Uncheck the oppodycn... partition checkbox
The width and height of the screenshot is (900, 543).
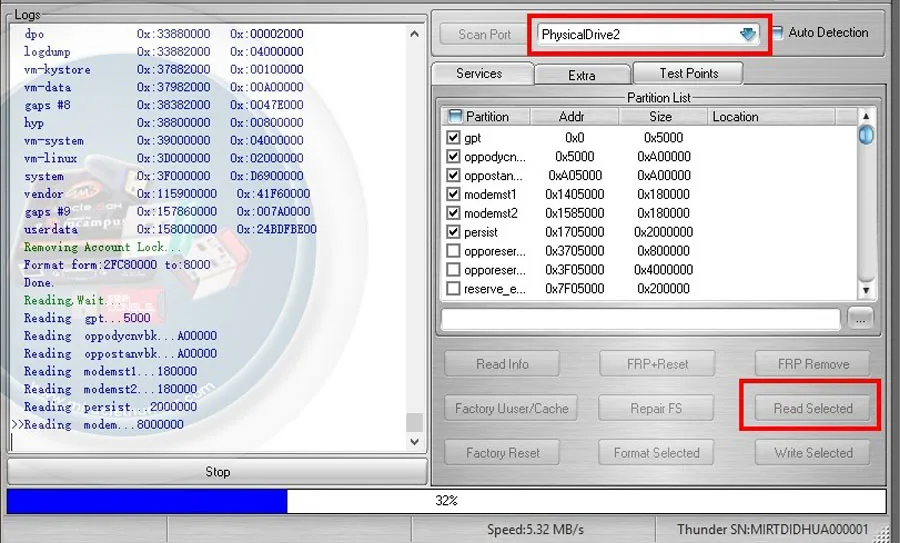coord(453,156)
